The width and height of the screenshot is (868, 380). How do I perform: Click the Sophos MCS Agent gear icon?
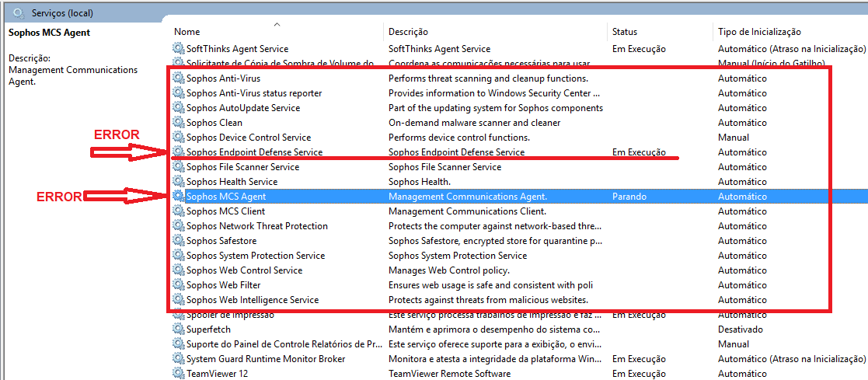coord(178,196)
